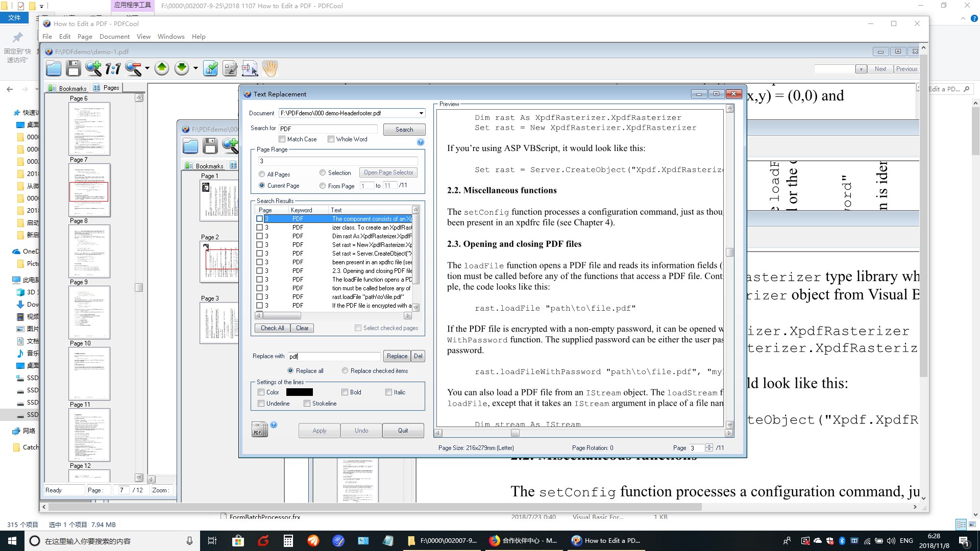The image size is (980, 551).
Task: Select the hand pan tool
Action: [x=270, y=68]
